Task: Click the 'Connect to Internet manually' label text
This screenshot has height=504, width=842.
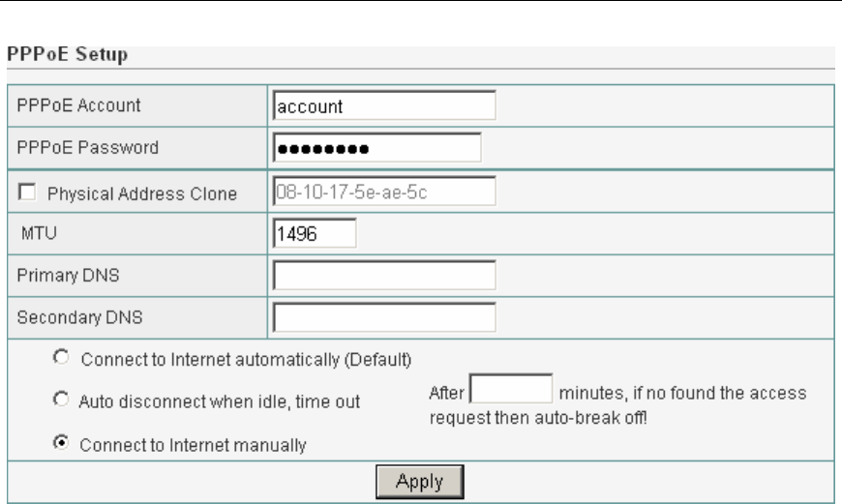Action: click(194, 446)
